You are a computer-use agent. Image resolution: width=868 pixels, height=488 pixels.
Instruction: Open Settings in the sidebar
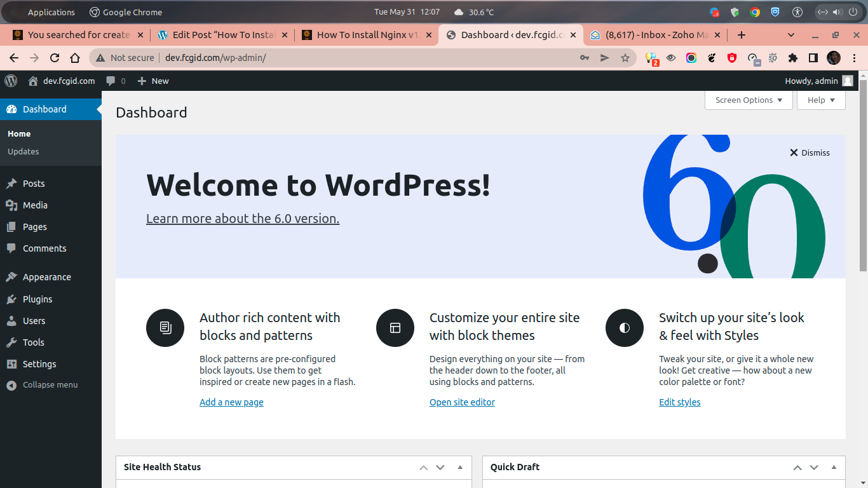coord(51,364)
